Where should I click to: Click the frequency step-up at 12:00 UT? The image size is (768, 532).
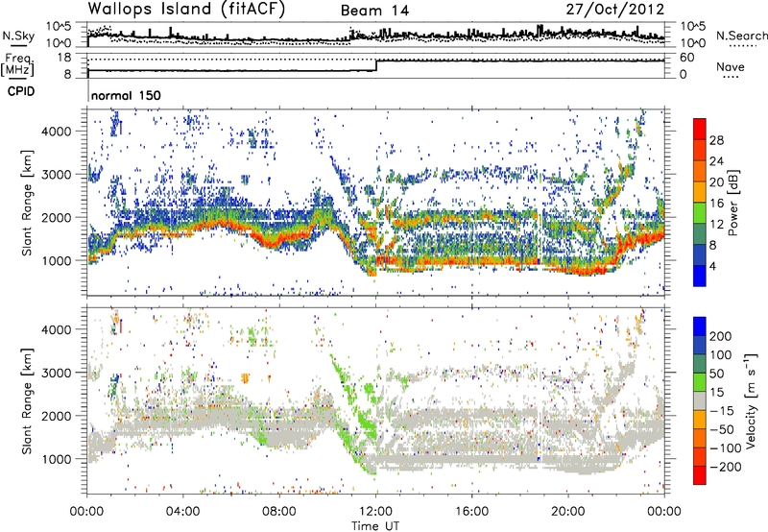pyautogui.click(x=376, y=65)
